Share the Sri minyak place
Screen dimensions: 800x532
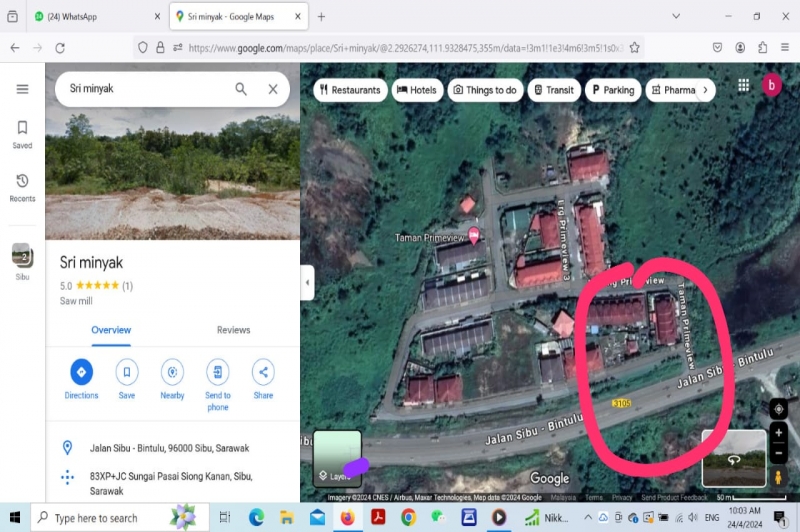(x=263, y=379)
